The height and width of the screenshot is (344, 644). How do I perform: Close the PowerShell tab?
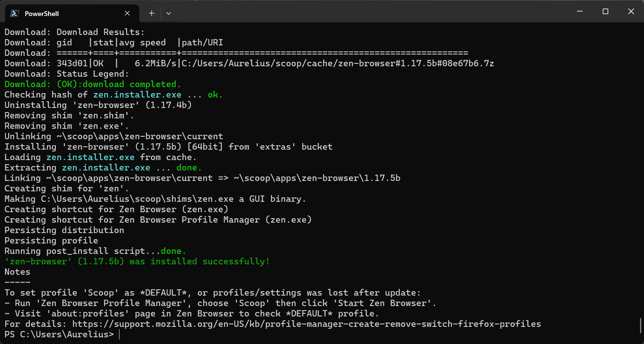coord(127,13)
